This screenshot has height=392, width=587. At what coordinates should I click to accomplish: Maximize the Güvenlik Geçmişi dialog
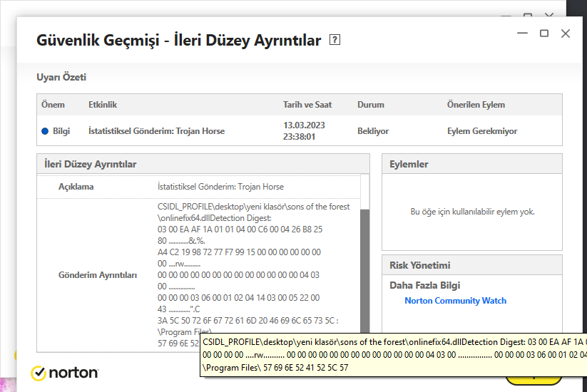pyautogui.click(x=544, y=33)
